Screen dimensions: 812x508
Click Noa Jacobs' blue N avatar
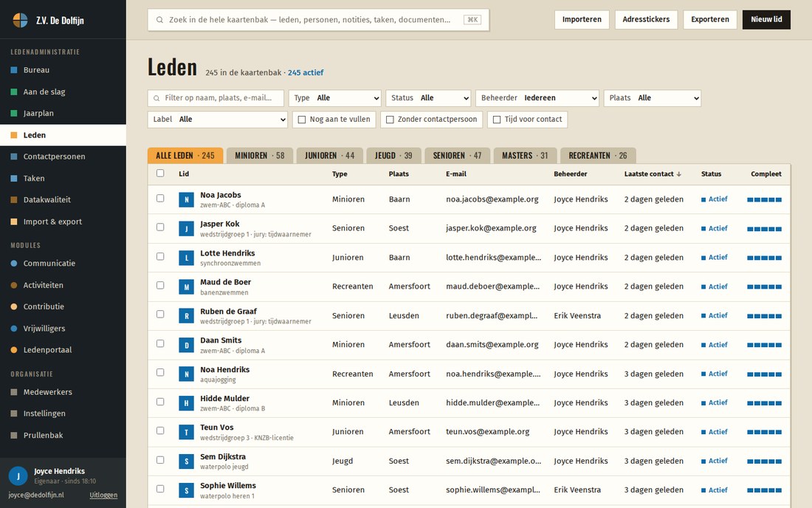(187, 199)
